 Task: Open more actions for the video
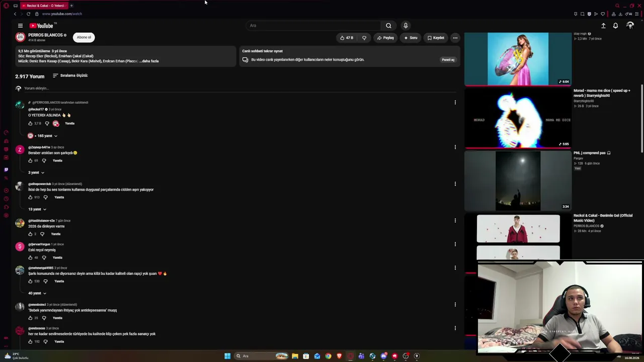(455, 38)
